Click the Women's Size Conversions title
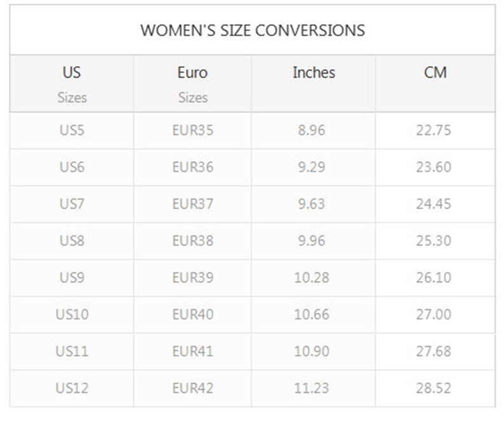The height and width of the screenshot is (435, 504). (x=253, y=30)
